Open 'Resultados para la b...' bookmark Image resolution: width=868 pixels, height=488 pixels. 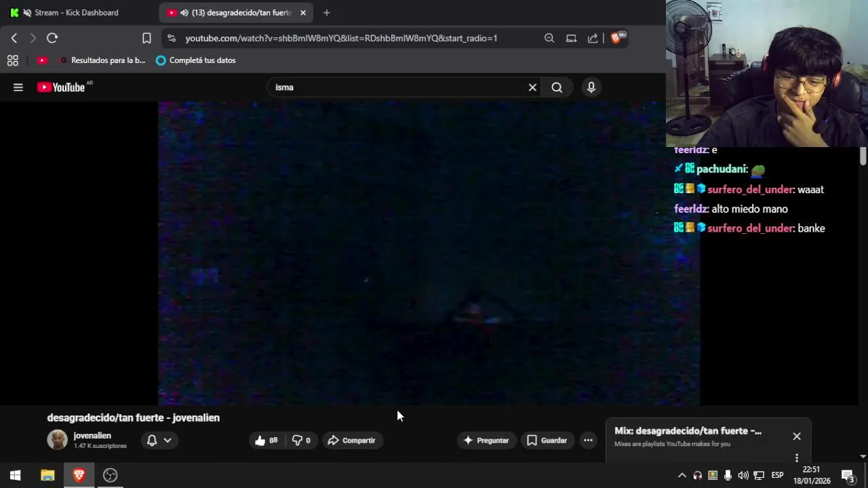[x=102, y=60]
